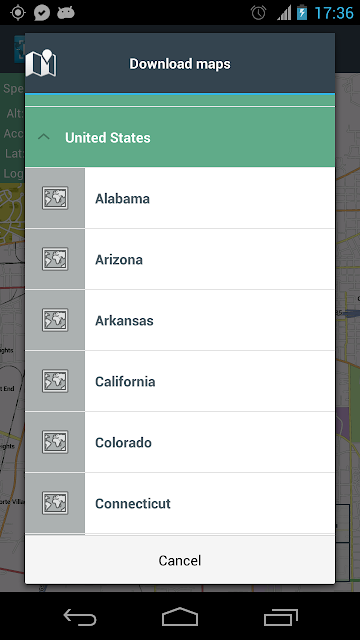The image size is (360, 640).
Task: Select the United States group header
Action: click(x=180, y=137)
